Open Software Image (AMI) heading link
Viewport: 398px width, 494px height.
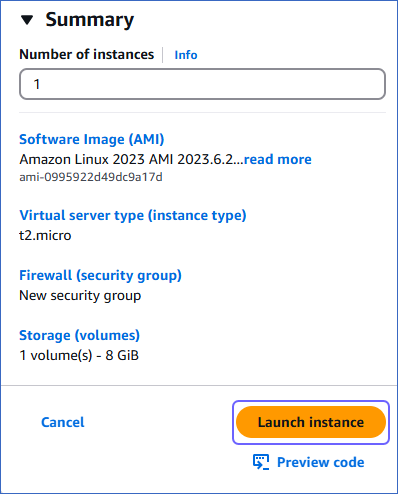pyautogui.click(x=92, y=139)
